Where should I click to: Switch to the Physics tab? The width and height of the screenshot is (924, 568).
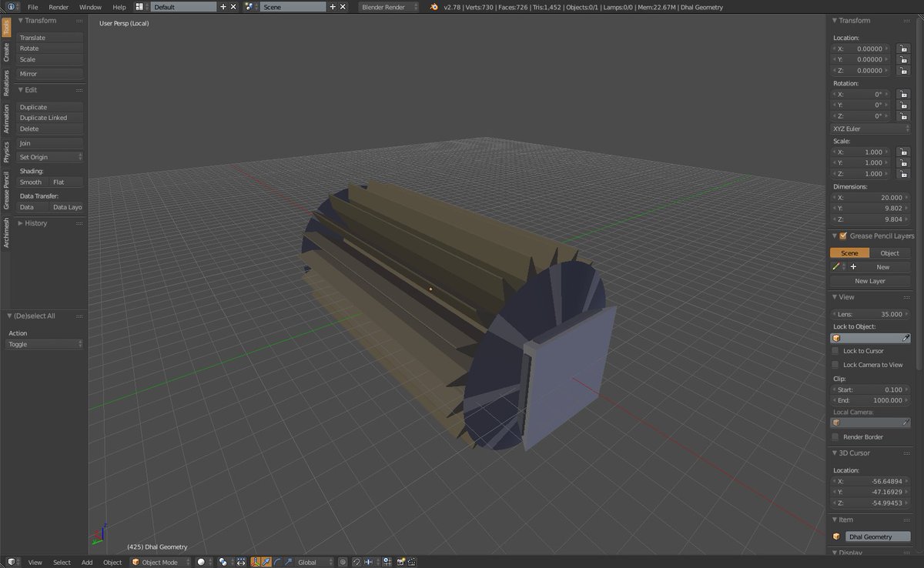pos(6,152)
